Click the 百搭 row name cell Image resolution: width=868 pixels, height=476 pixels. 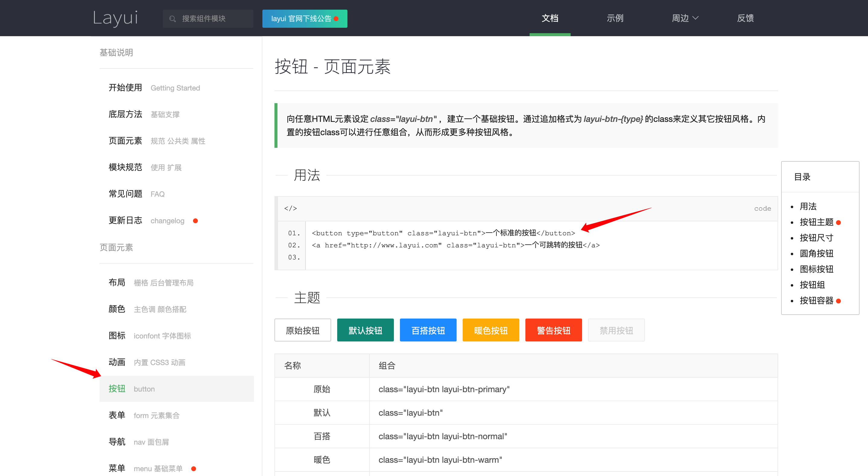click(x=322, y=436)
